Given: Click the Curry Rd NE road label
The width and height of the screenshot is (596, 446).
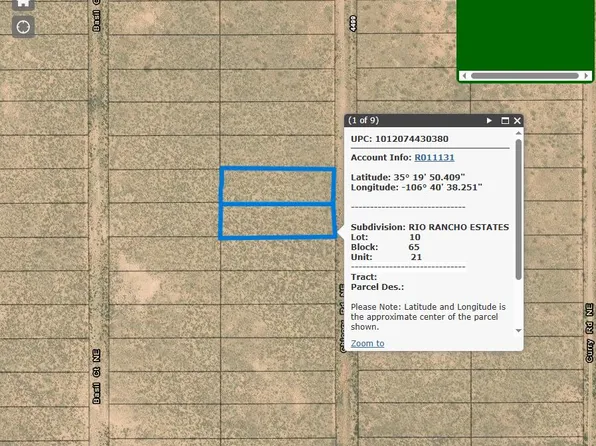Looking at the screenshot, I should (589, 333).
